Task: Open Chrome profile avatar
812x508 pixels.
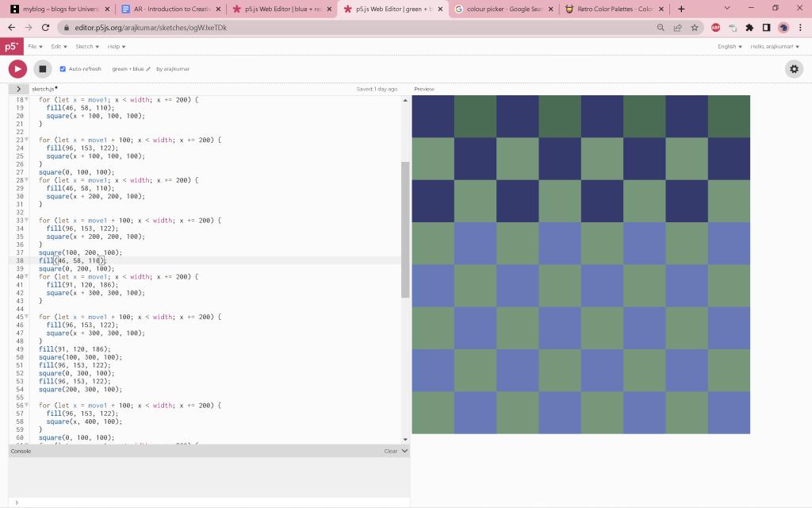Action: coord(783,28)
